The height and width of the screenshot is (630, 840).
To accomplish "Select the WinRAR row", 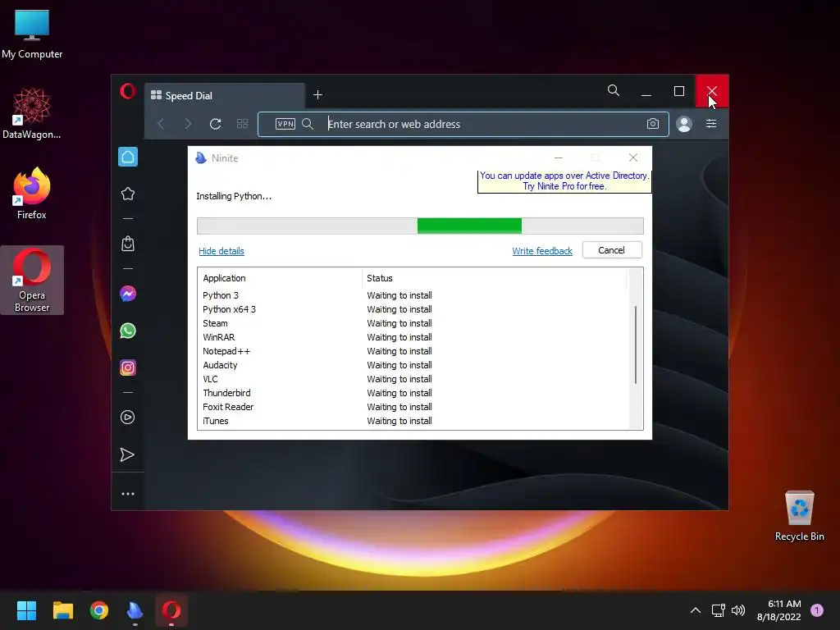I will [413, 337].
